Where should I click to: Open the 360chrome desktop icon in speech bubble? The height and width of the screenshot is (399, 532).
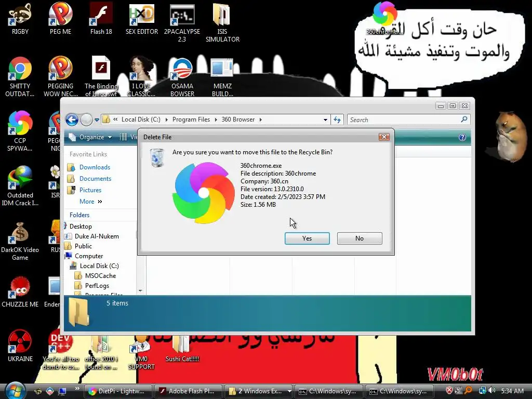coord(385,19)
